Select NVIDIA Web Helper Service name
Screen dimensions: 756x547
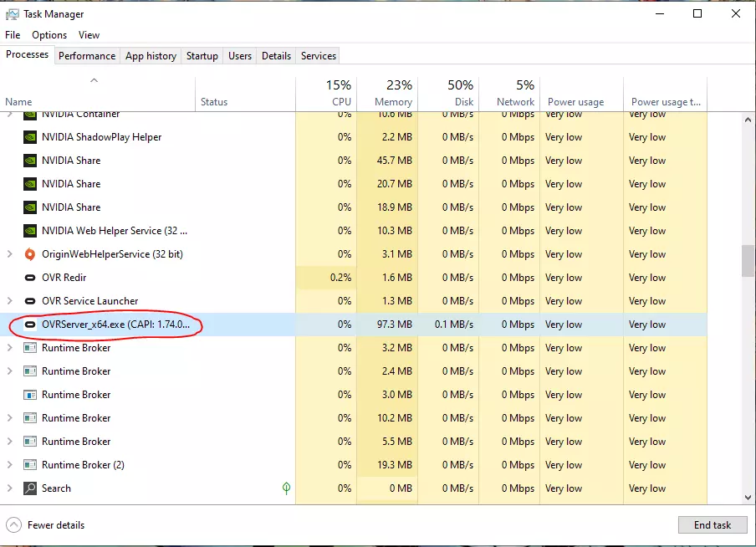115,231
